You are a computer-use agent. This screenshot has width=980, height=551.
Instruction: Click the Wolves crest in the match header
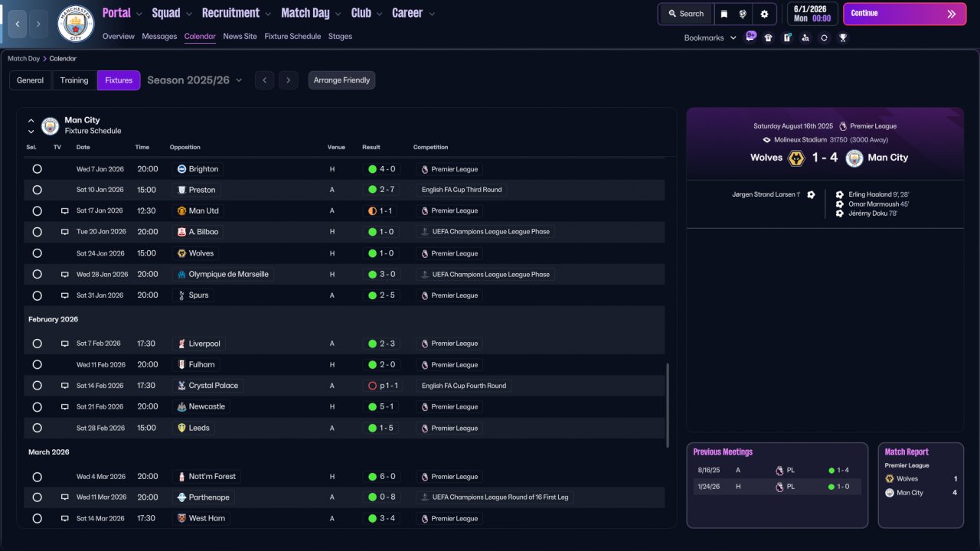click(x=796, y=158)
